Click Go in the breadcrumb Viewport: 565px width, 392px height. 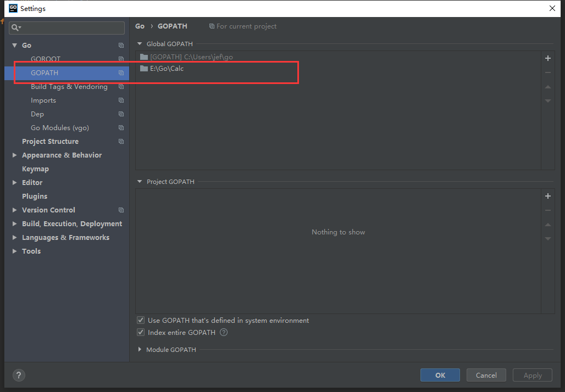coord(140,26)
